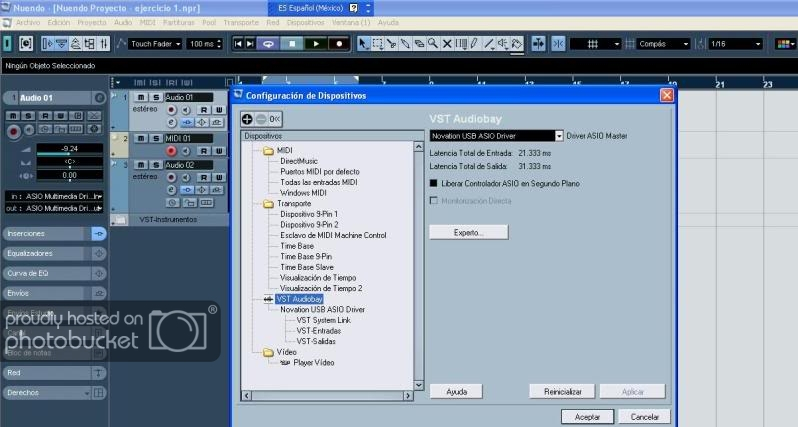Open the Dispositivos menu in menu bar
Screen dimensions: 798x427
click(305, 21)
